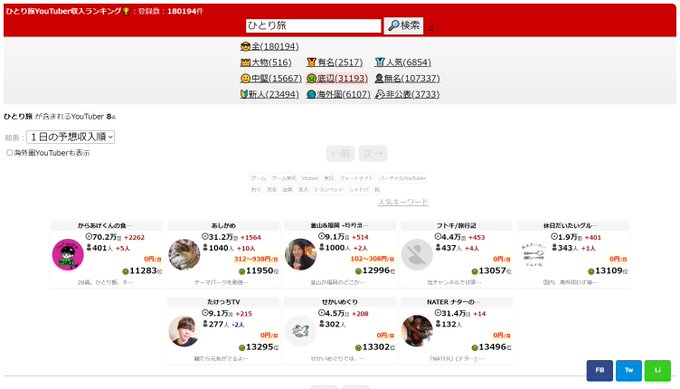Select the バーチャルYouTuber keyword tag

tap(402, 178)
